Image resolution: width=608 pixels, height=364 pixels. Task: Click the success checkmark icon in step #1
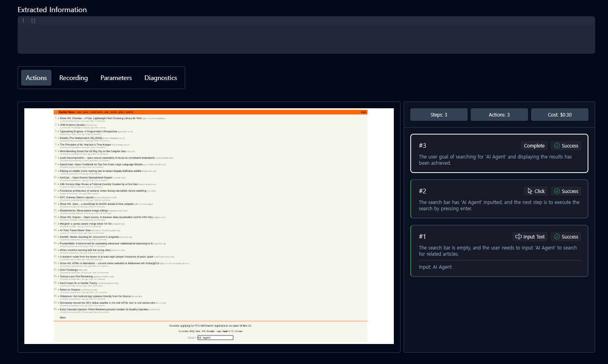557,237
